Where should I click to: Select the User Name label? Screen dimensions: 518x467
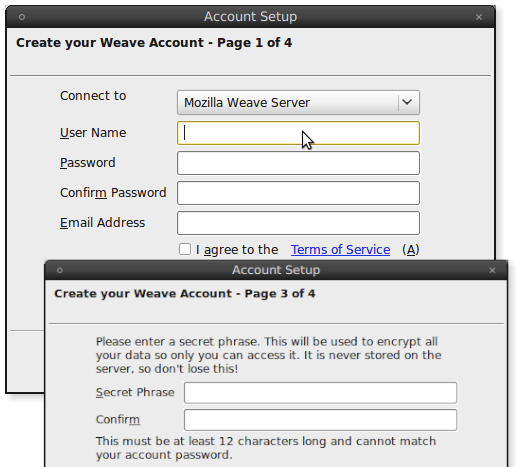[93, 133]
